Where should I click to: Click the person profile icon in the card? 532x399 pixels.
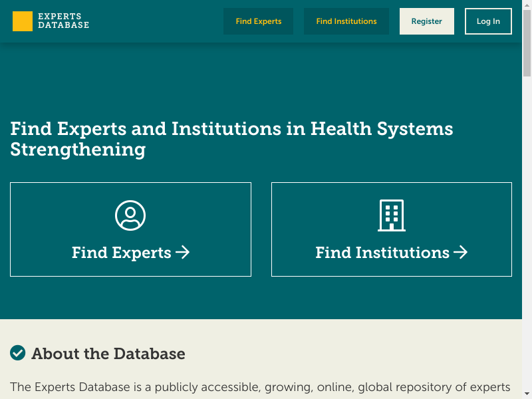coord(130,215)
